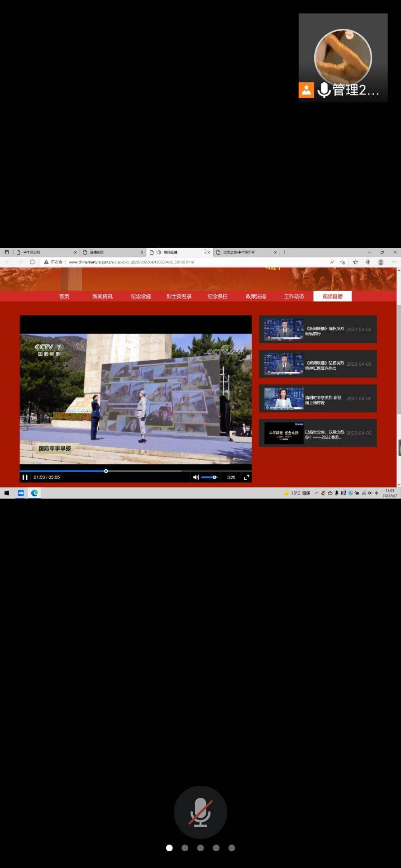The image size is (401, 868).
Task: Unmute the crossed-out microphone button
Action: point(200,812)
